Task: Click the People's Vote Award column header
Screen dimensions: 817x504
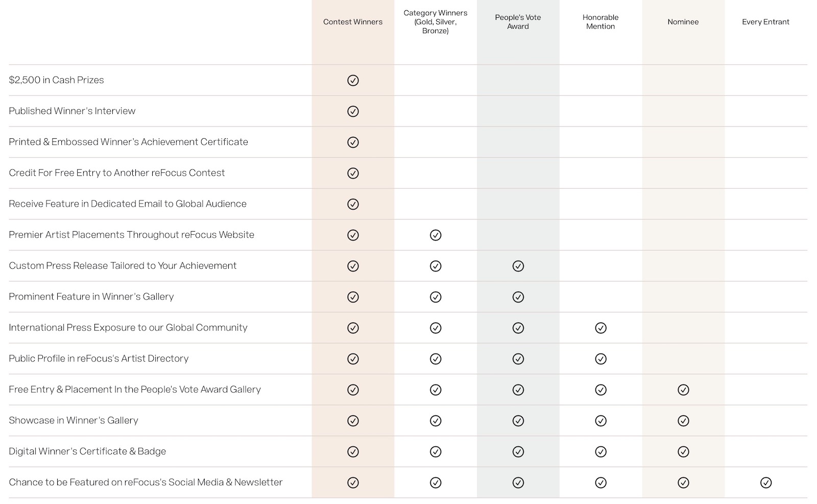Action: 518,22
